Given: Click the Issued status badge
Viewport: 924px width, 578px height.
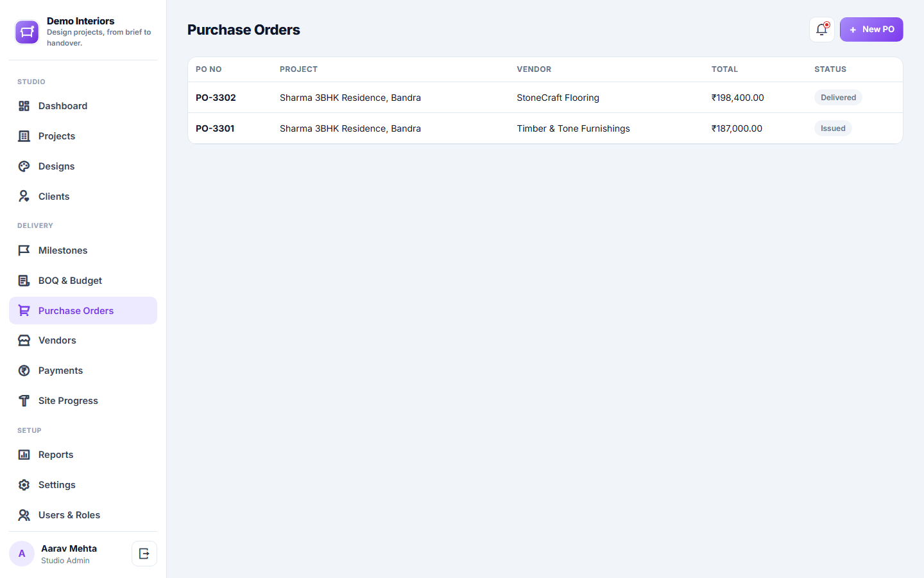Looking at the screenshot, I should (x=833, y=128).
